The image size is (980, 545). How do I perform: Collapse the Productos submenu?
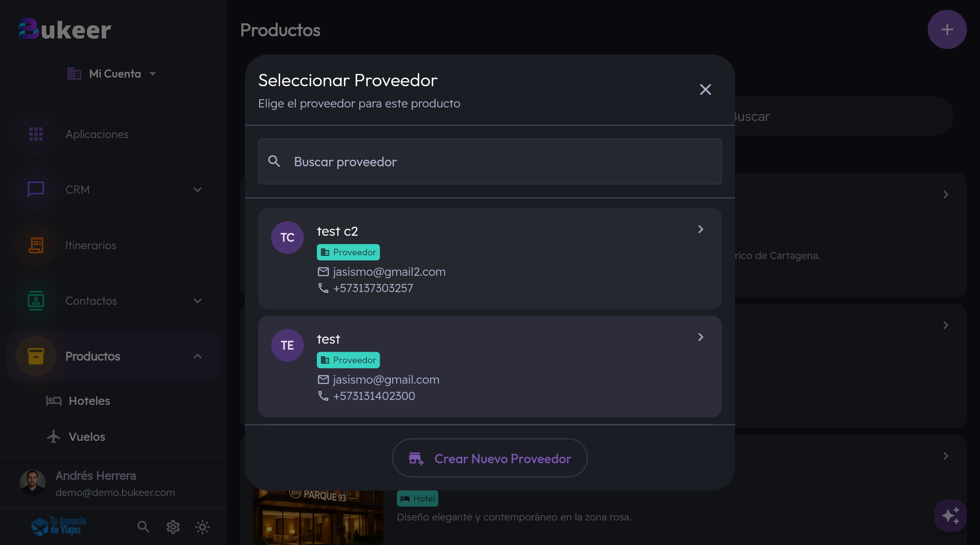click(x=198, y=356)
